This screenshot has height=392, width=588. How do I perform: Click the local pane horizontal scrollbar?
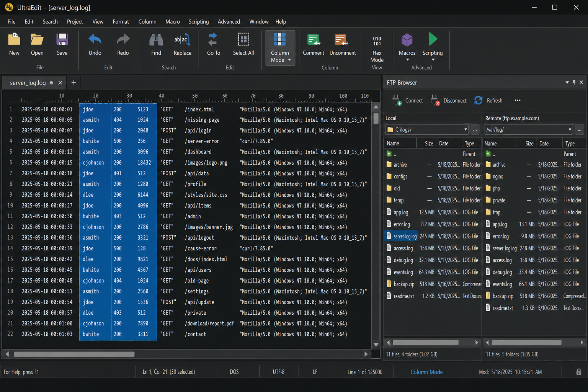pyautogui.click(x=426, y=342)
